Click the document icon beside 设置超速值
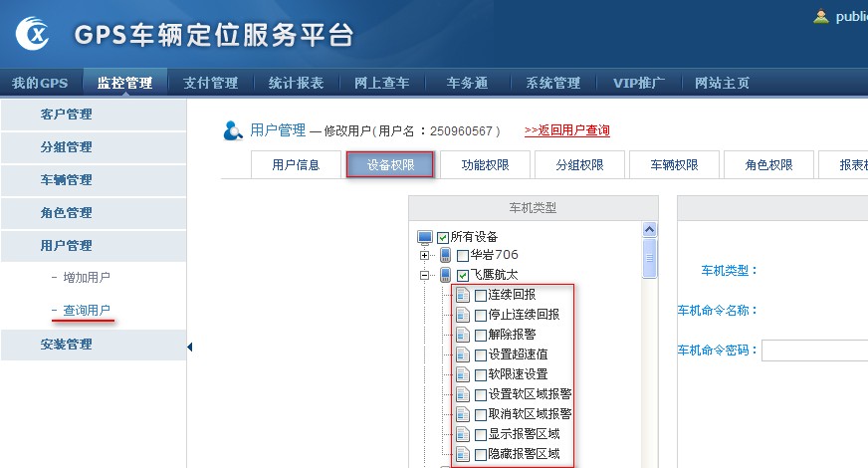Viewport: 868px width, 468px height. [462, 354]
